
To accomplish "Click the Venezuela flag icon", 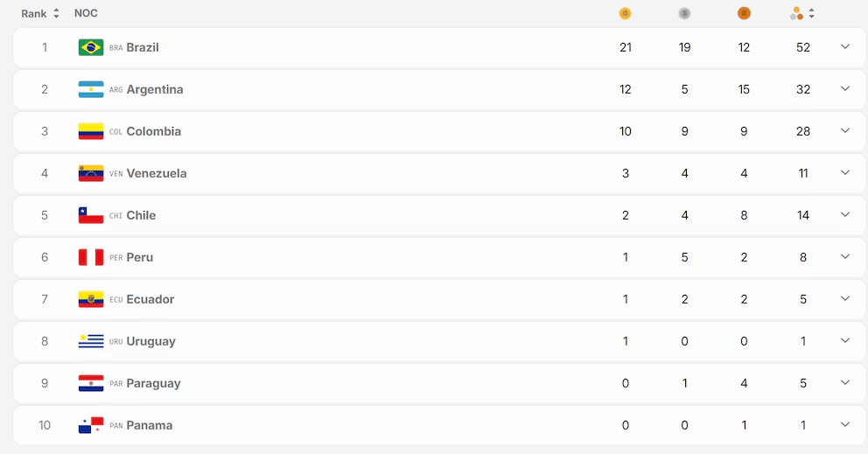I will point(91,173).
